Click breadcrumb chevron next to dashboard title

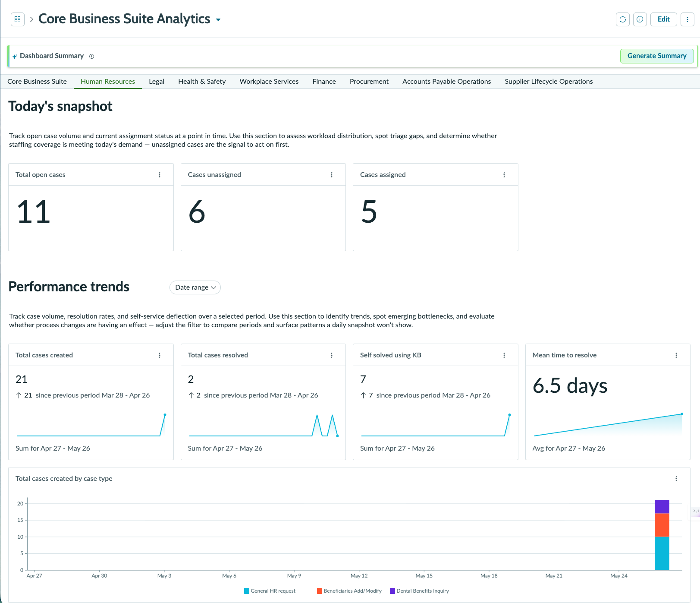click(31, 19)
